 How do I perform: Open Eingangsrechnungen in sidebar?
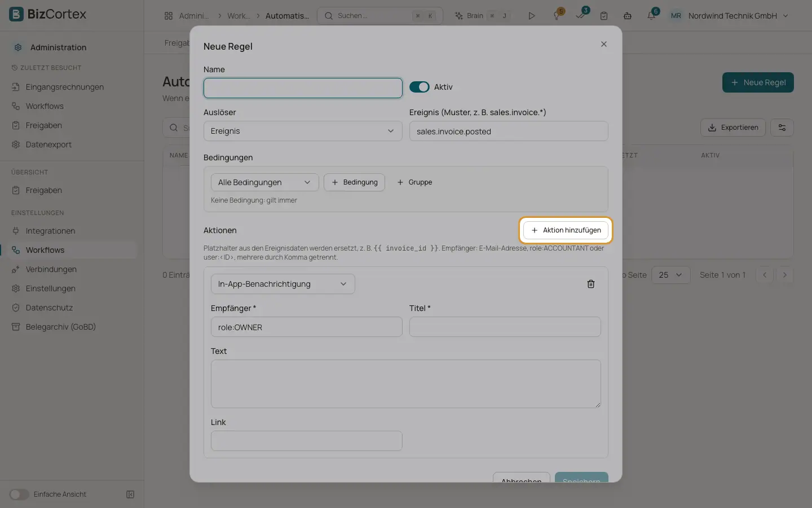point(64,87)
